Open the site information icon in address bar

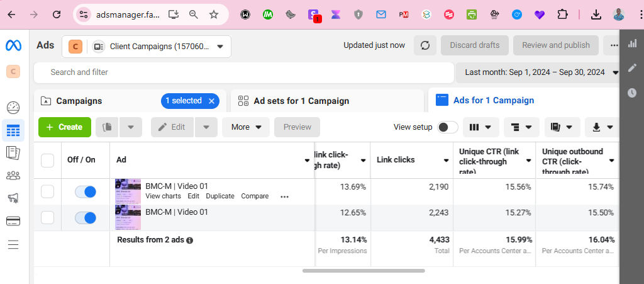pos(84,14)
